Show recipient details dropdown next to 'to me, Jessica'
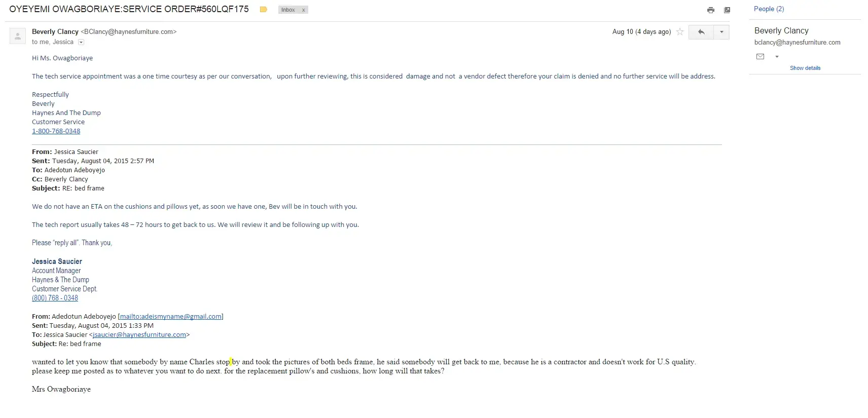 tap(81, 43)
